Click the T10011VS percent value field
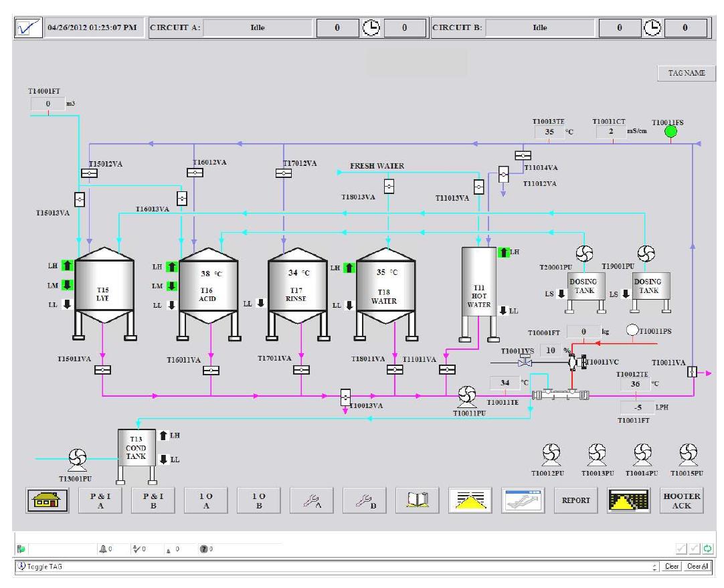 [551, 351]
